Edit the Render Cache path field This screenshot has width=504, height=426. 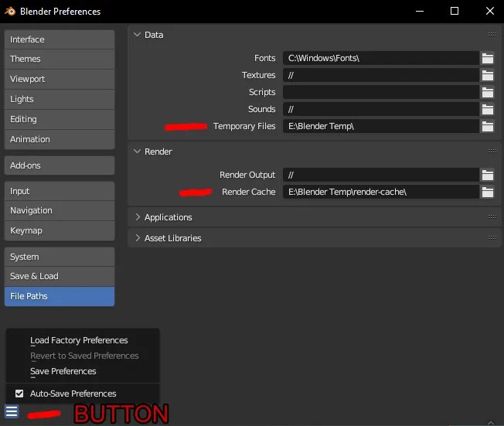point(381,192)
